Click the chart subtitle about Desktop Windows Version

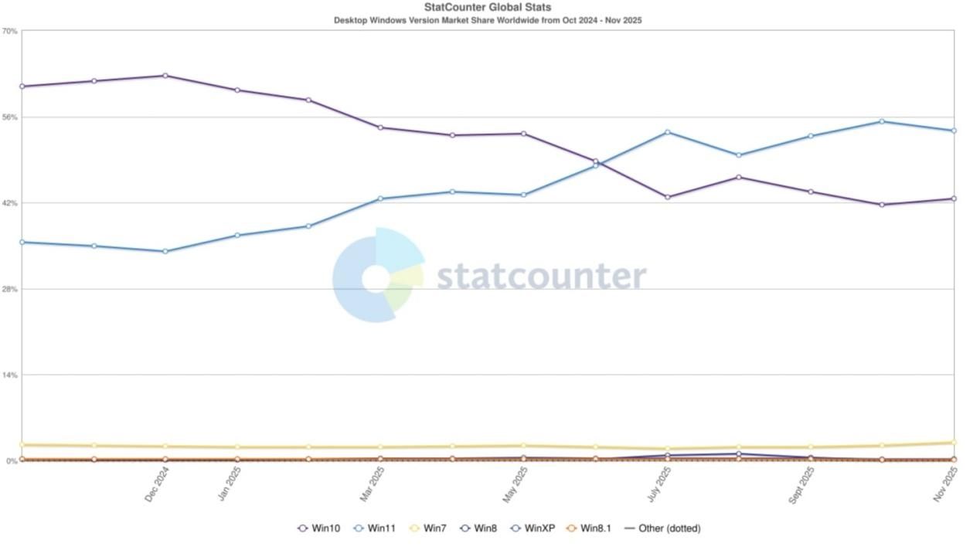point(488,20)
